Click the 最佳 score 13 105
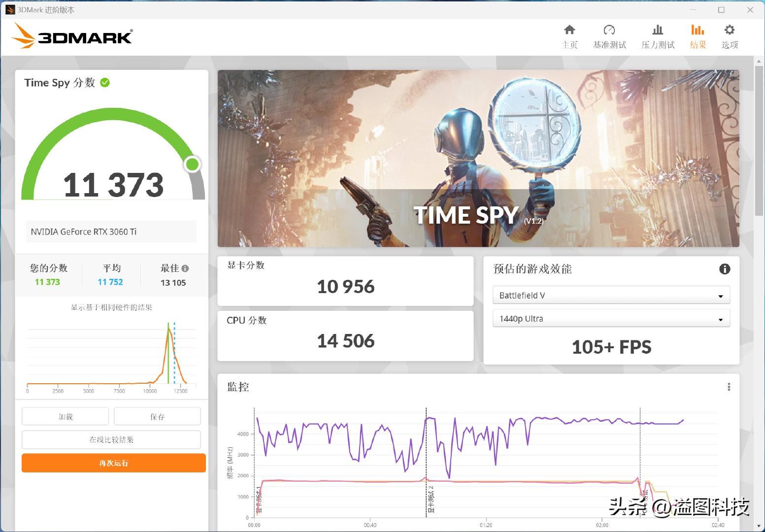This screenshot has height=532, width=765. coord(173,283)
